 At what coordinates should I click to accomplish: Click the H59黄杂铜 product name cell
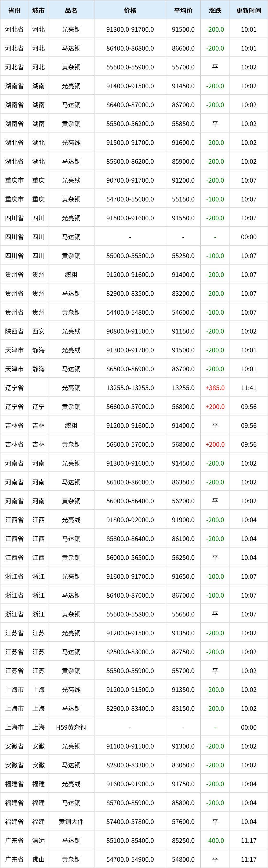(71, 728)
